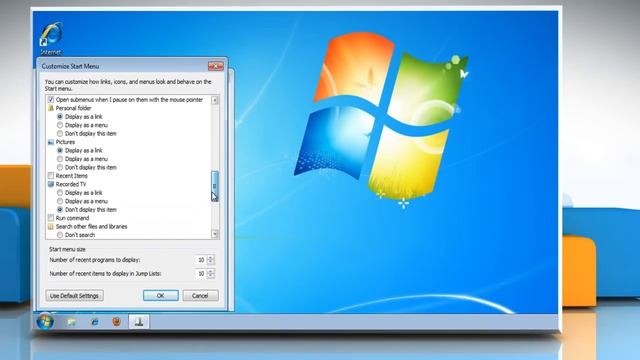
Task: Click the list scrollbar down arrow
Action: pyautogui.click(x=215, y=234)
